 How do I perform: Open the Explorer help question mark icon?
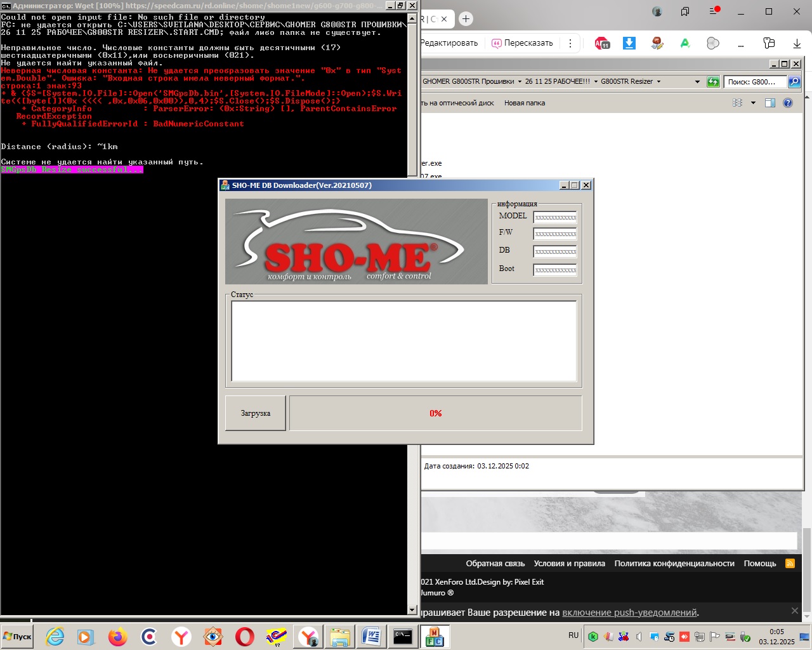coord(788,103)
